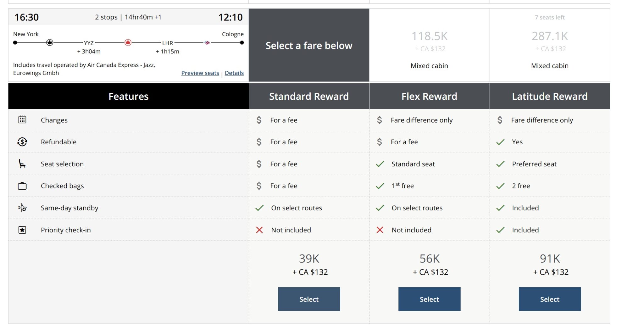Click the Eurowings airline logo icon
The width and height of the screenshot is (644, 328).
pyautogui.click(x=207, y=42)
